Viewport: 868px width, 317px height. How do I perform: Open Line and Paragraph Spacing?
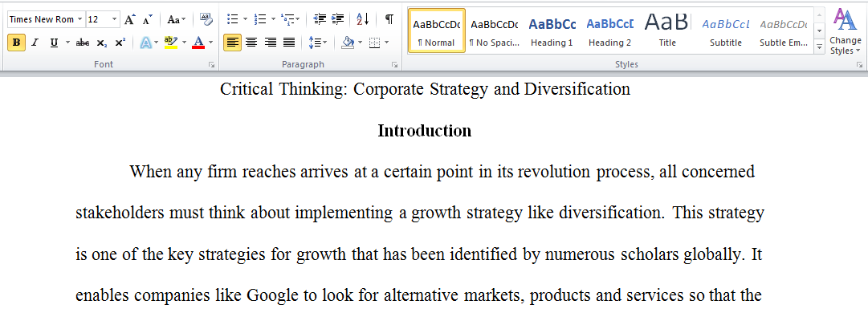(317, 43)
